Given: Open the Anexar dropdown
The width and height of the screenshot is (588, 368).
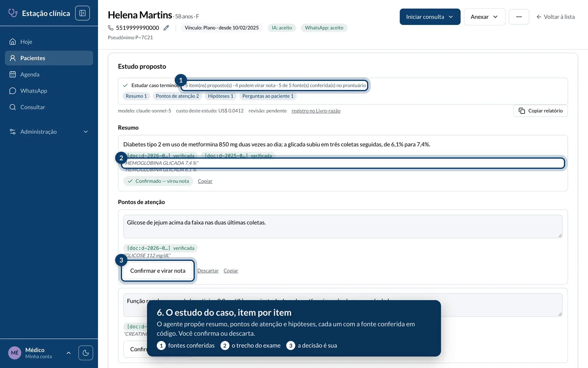Looking at the screenshot, I should tap(484, 17).
